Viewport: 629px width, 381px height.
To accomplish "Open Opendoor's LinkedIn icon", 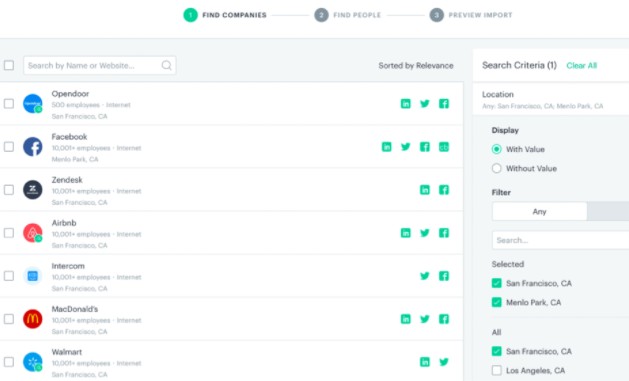I will pyautogui.click(x=406, y=104).
